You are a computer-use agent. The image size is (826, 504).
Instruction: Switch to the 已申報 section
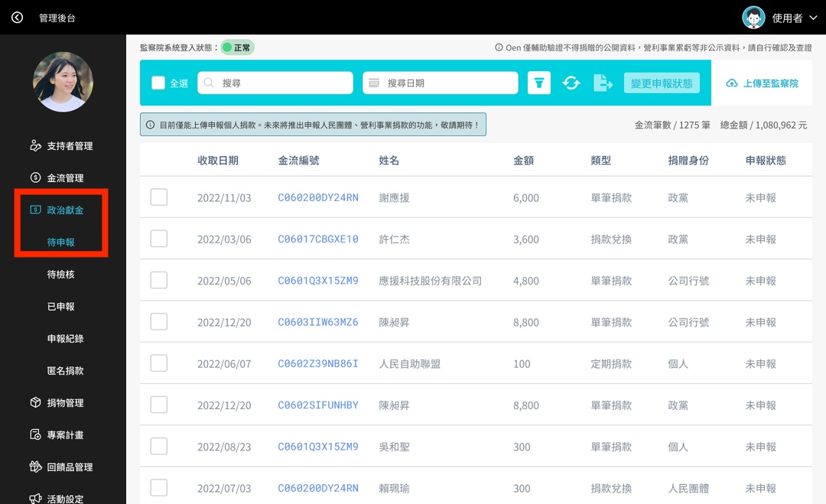pyautogui.click(x=63, y=304)
